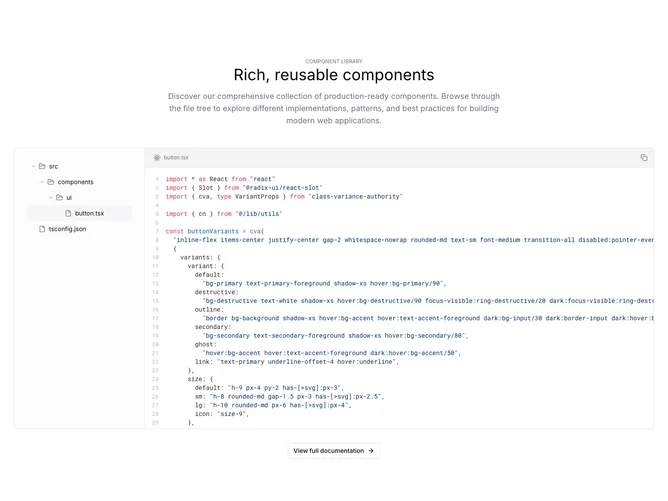Screen dimensions: 668x501
Task: Select the ui folder label
Action: pyautogui.click(x=69, y=198)
